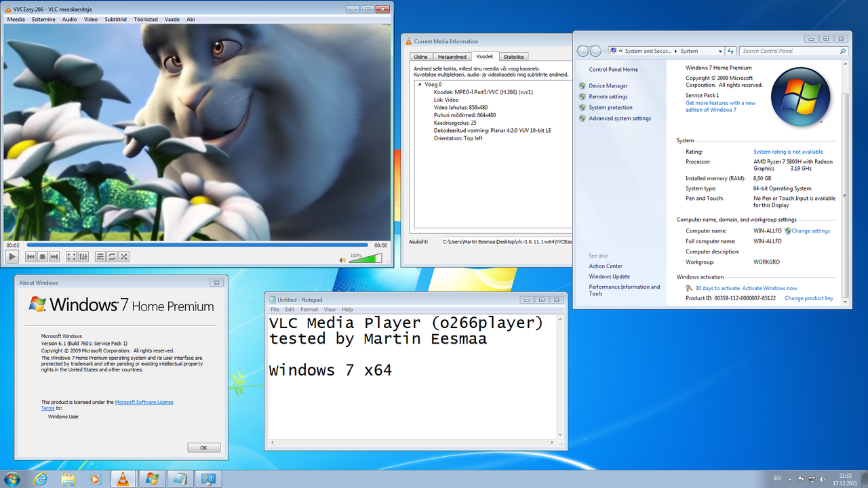Open the address bar history dropdown
This screenshot has width=868, height=488.
720,51
